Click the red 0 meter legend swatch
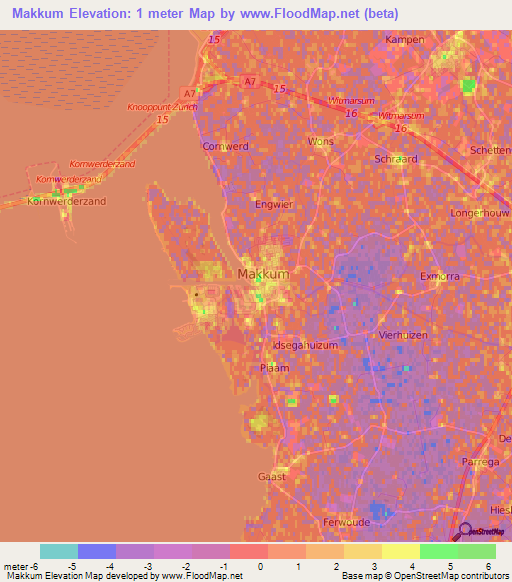The width and height of the screenshot is (512, 582). (249, 552)
